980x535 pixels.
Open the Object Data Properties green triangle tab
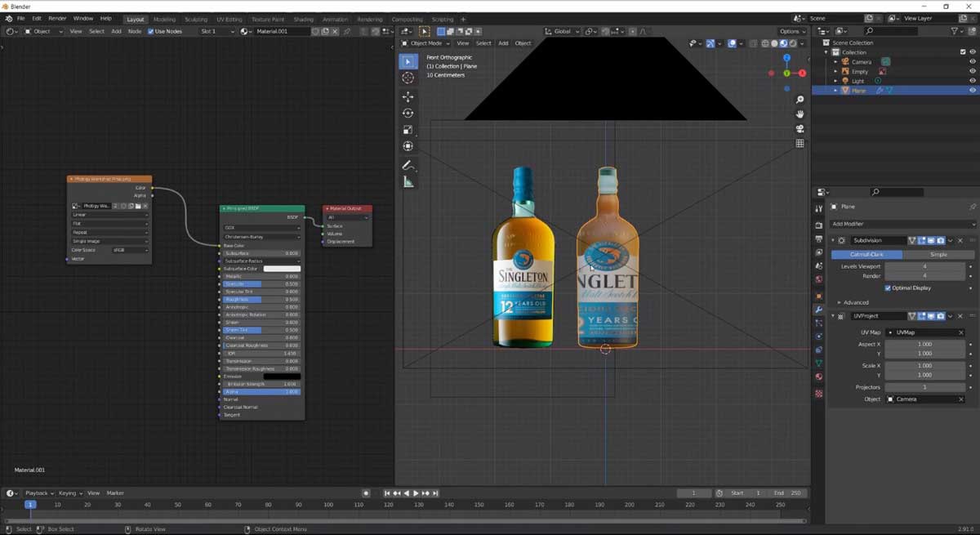[818, 363]
